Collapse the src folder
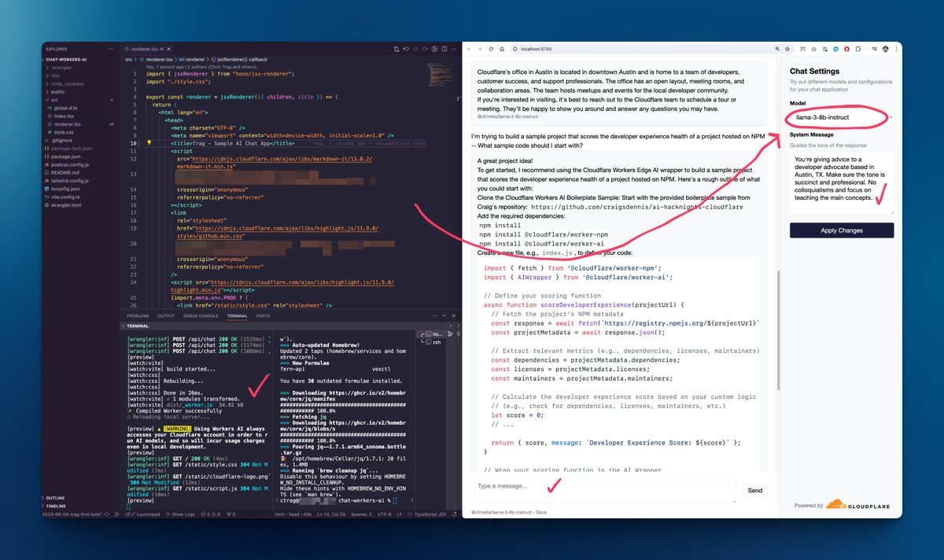Image resolution: width=944 pixels, height=560 pixels. tap(53, 100)
